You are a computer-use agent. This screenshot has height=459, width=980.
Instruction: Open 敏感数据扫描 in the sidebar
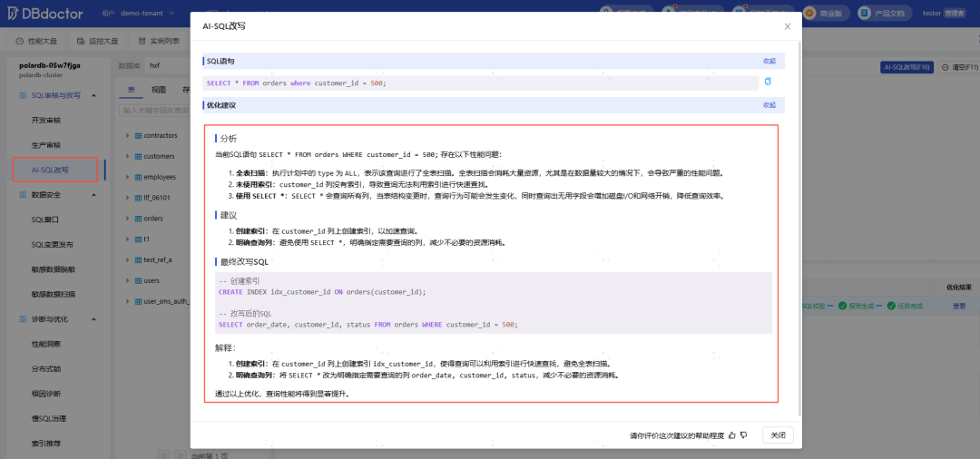coord(54,294)
